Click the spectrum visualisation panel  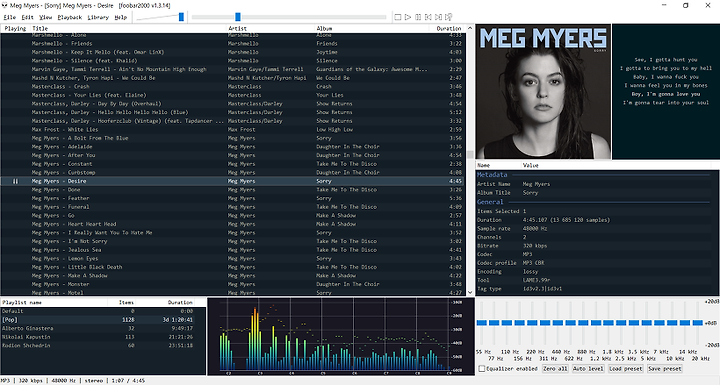(x=341, y=336)
